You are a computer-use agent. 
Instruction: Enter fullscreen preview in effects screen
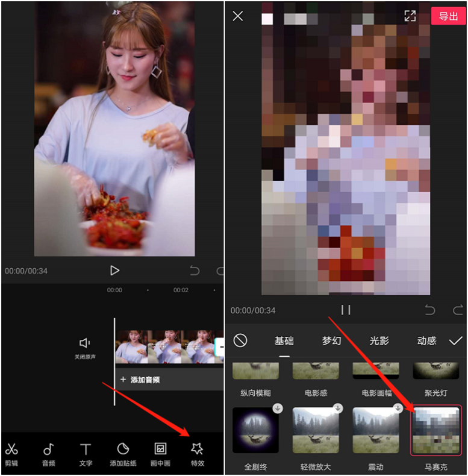[x=410, y=16]
